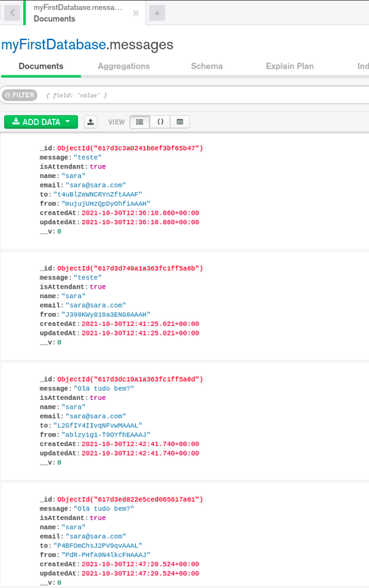Switch to table view

[x=180, y=122]
